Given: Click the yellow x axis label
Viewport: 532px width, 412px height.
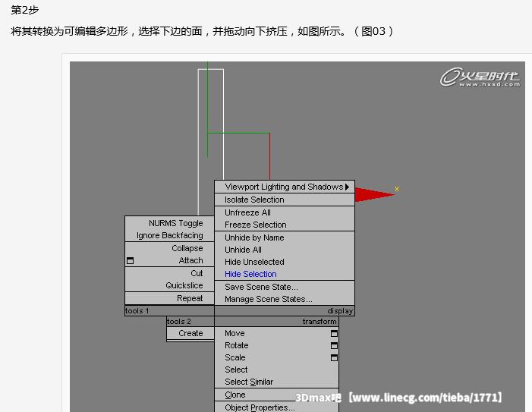Looking at the screenshot, I should tap(397, 189).
